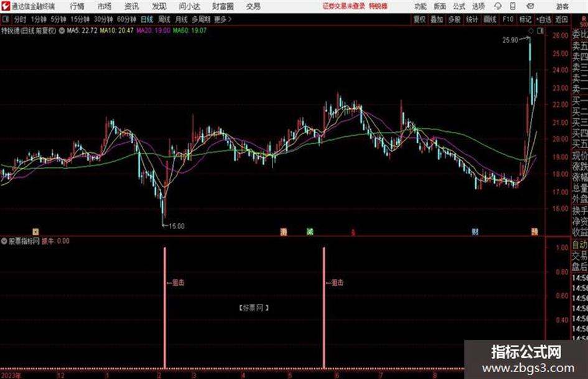Viewport: 588px width, 379px height.
Task: Open the F10 company info
Action: [x=508, y=19]
